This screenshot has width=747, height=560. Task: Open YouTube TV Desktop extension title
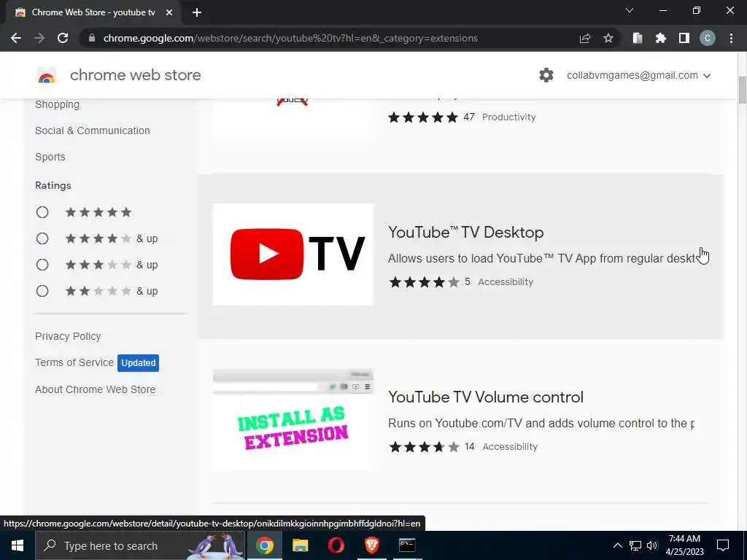point(465,233)
